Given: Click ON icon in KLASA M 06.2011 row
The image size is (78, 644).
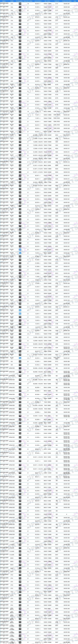Looking at the screenshot, I should coord(20,351).
